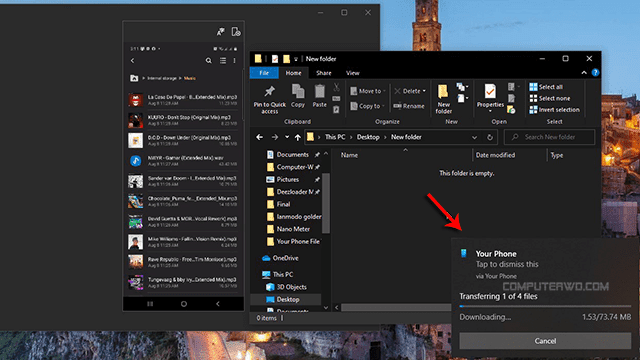Click the phone screen icon in Your Phone window
640x360 pixels.
point(236,32)
